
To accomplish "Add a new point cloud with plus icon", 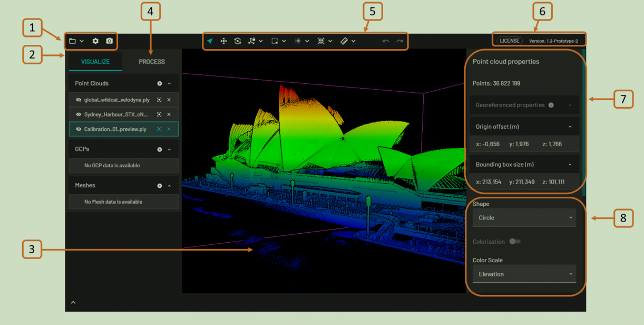I will click(x=159, y=83).
